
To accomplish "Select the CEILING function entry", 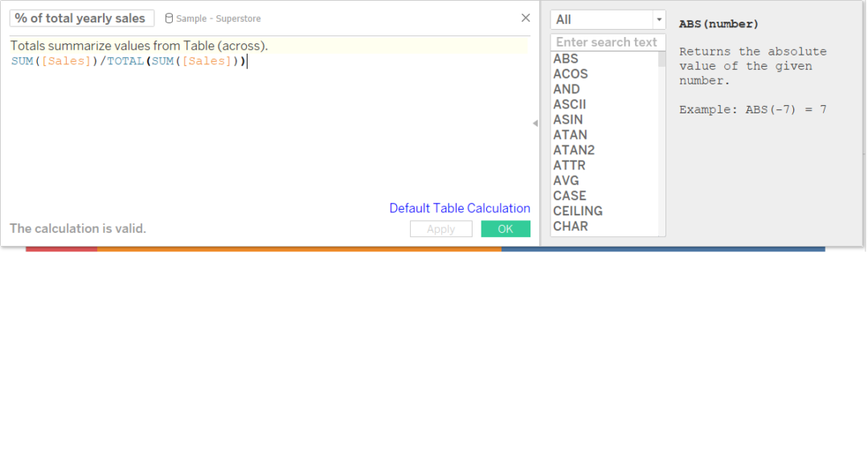I will click(575, 210).
